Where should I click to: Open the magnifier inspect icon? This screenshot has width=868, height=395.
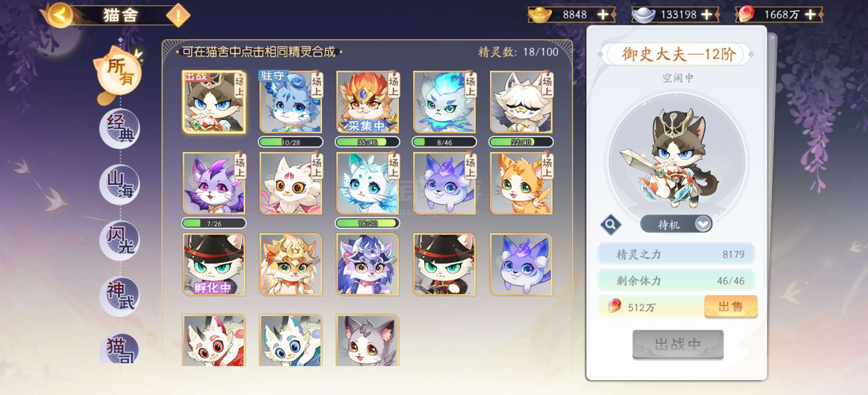tap(610, 224)
